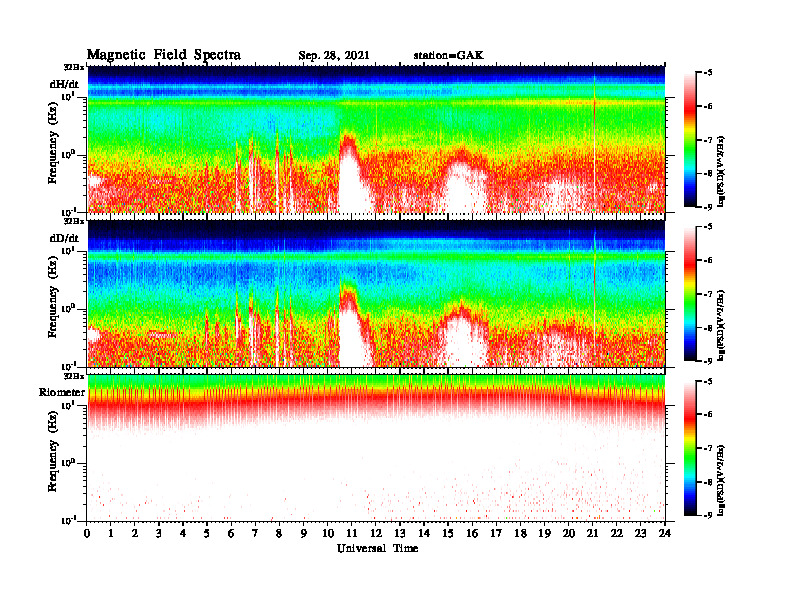This screenshot has width=792, height=612.
Task: Click the color bar beside the Riometer panel
Action: pyautogui.click(x=690, y=448)
